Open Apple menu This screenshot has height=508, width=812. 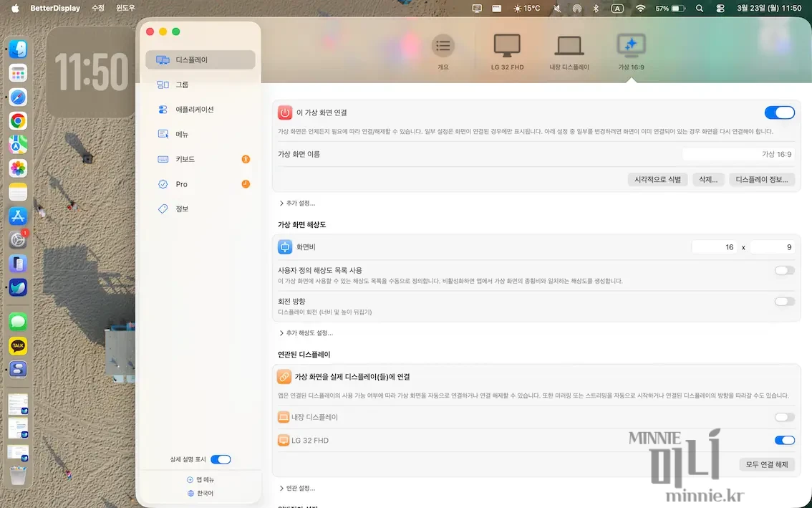coord(15,9)
